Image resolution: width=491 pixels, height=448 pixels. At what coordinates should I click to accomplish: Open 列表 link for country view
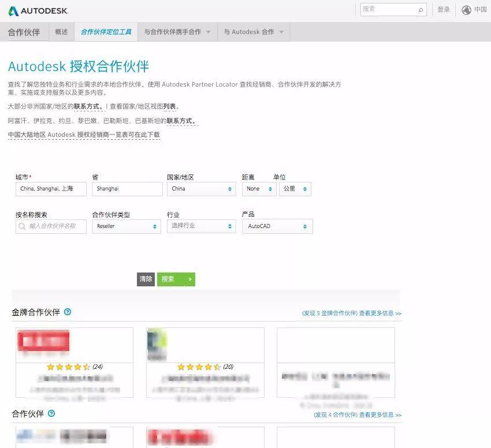pyautogui.click(x=169, y=106)
